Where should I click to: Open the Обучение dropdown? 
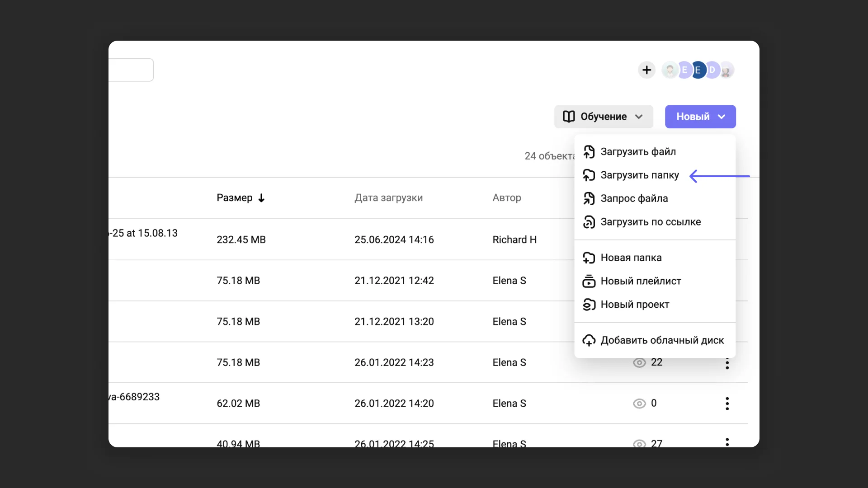[603, 117]
